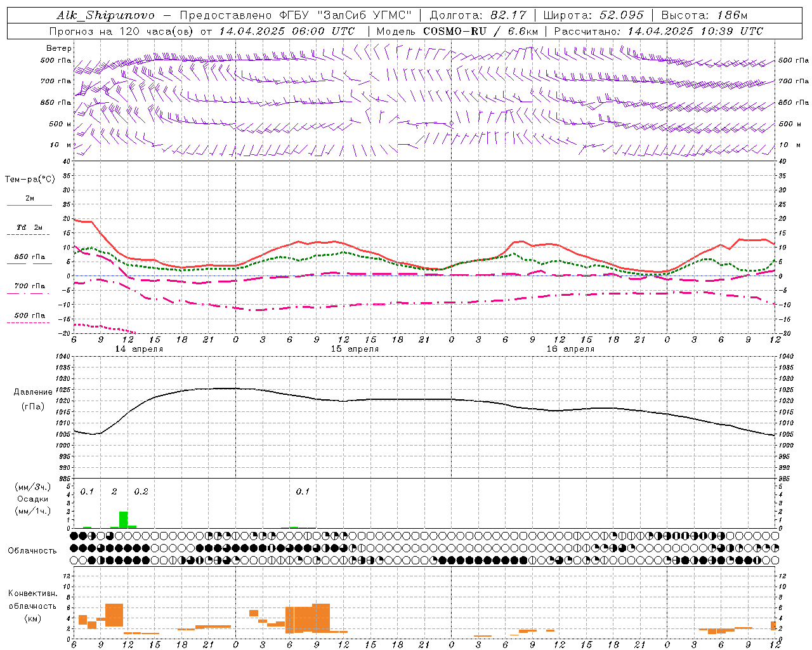Click the 16 апреля date label
Image resolution: width=812 pixels, height=650 pixels.
[570, 349]
